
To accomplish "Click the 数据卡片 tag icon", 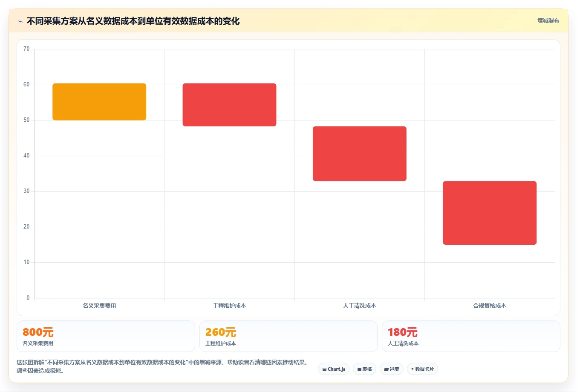I will [x=412, y=369].
